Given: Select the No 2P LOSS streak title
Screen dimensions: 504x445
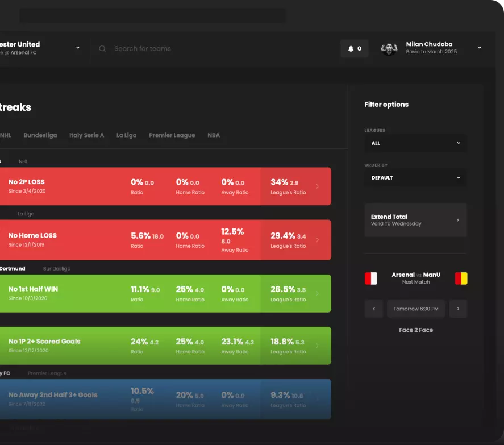Looking at the screenshot, I should 27,182.
